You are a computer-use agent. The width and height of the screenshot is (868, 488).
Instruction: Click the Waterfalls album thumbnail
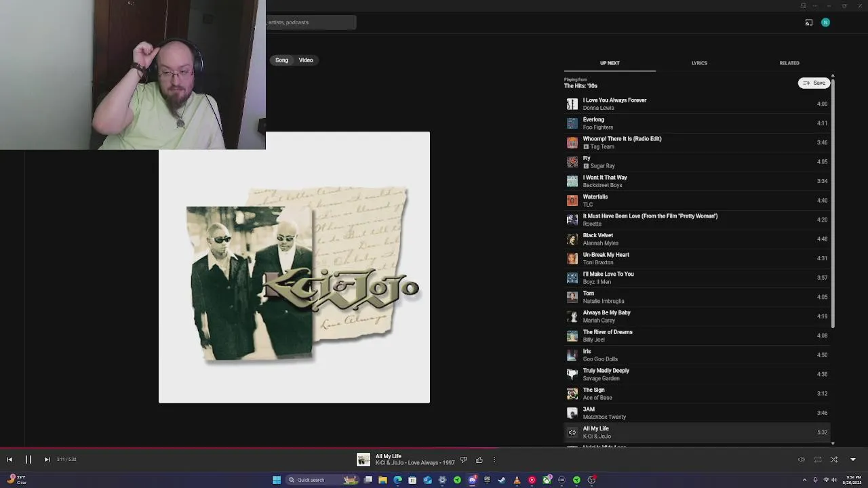572,201
